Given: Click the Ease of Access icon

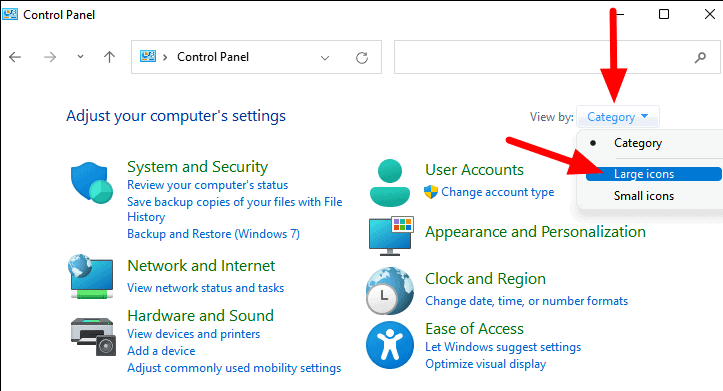Looking at the screenshot, I should pyautogui.click(x=390, y=345).
